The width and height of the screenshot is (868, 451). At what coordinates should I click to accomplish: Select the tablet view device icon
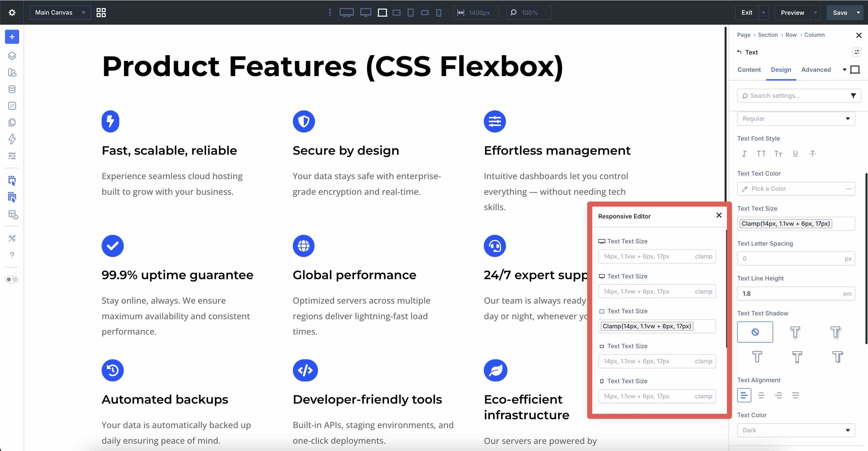tap(410, 13)
